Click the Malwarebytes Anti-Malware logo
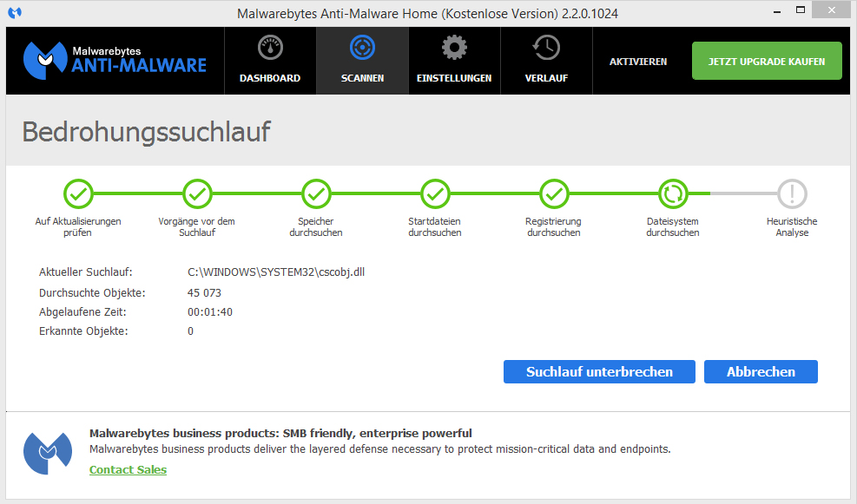Screen dimensions: 857x504 tap(115, 61)
